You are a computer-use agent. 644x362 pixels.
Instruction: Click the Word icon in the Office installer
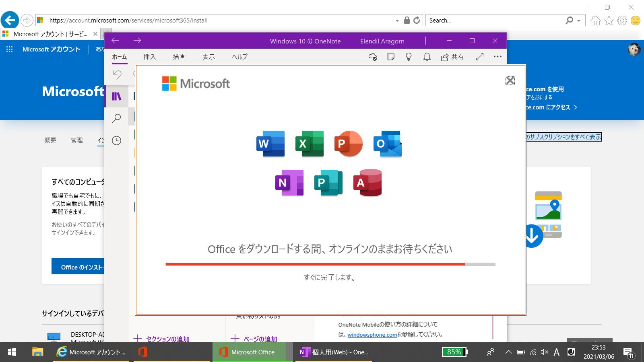270,144
